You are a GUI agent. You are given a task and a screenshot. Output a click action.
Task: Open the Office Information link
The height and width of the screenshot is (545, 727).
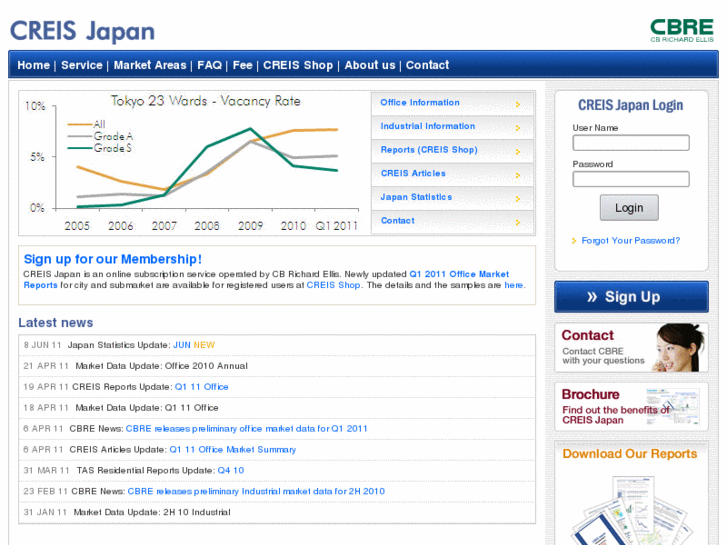420,103
